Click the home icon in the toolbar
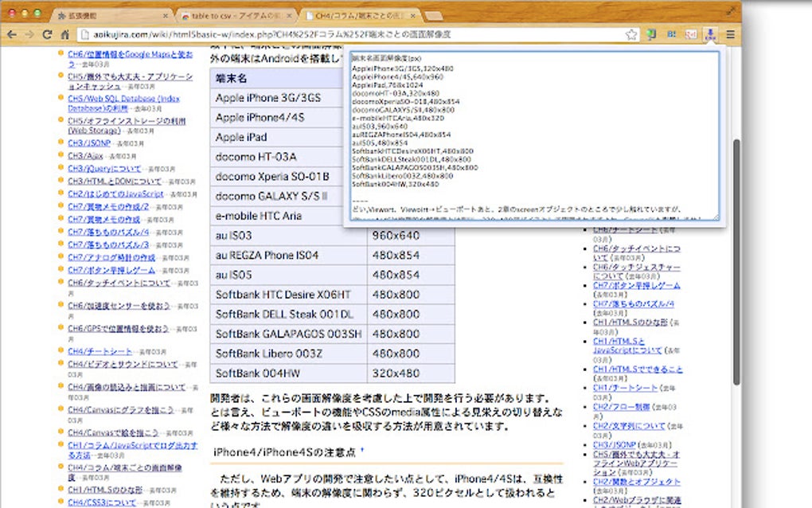 pyautogui.click(x=66, y=34)
